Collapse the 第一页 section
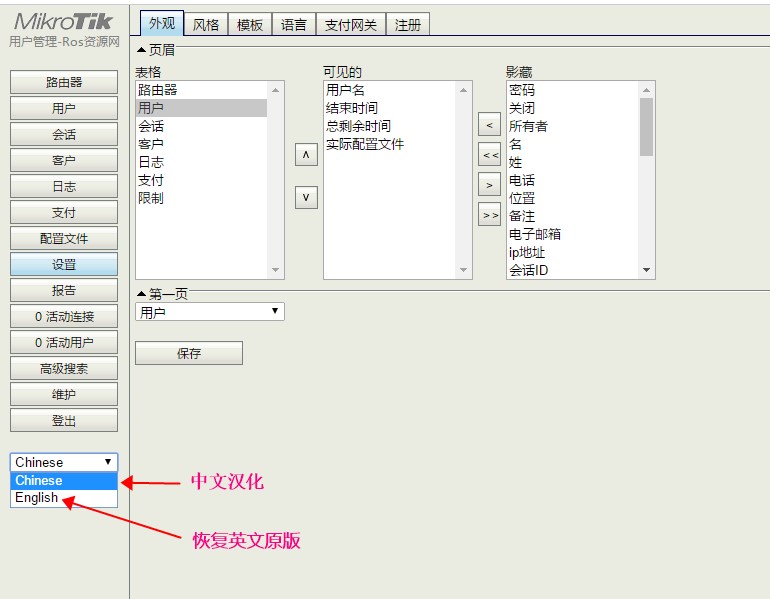The width and height of the screenshot is (770, 599). [141, 294]
